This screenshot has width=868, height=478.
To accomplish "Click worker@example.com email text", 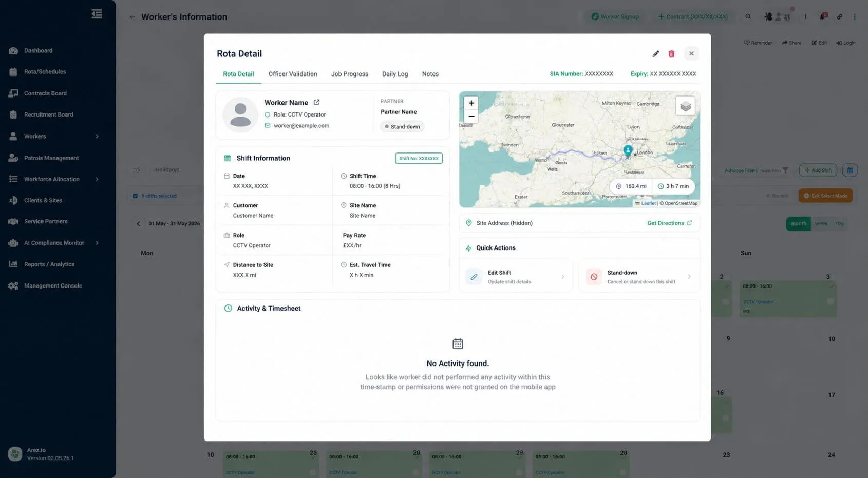I will pyautogui.click(x=301, y=125).
